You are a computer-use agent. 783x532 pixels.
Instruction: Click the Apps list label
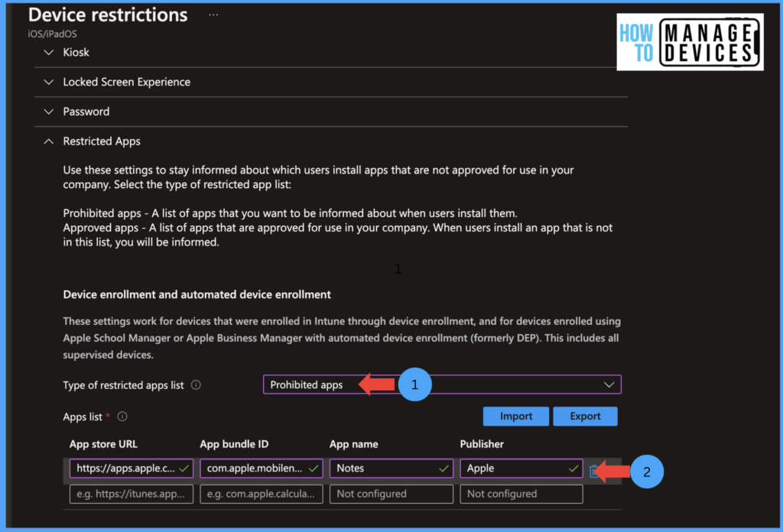pyautogui.click(x=83, y=417)
